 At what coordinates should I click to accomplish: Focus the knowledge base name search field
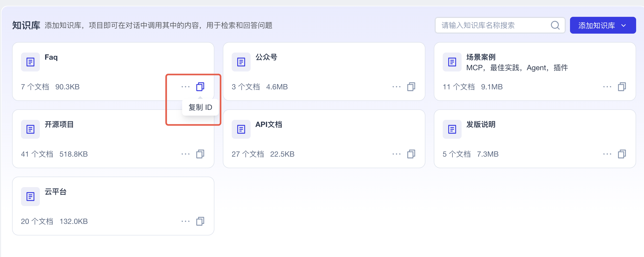point(493,25)
